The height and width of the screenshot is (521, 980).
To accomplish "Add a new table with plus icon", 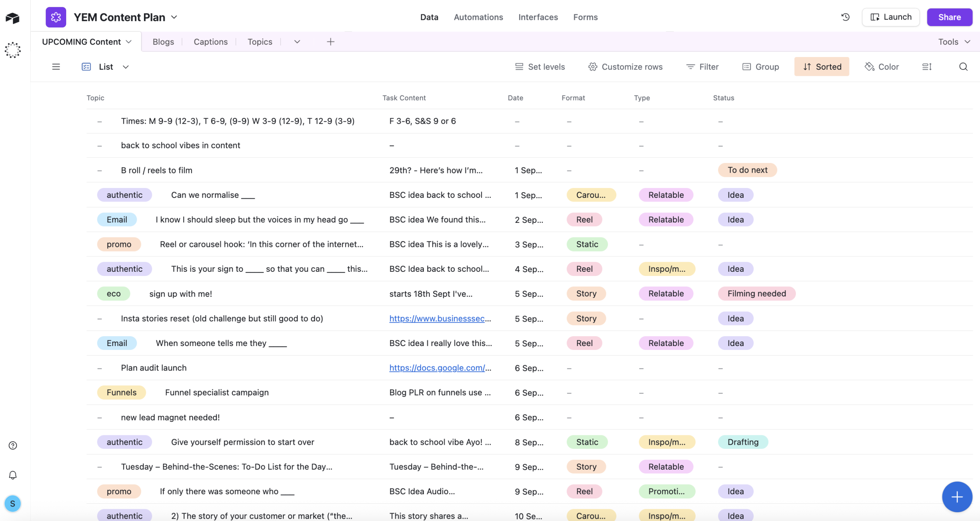I will point(331,42).
